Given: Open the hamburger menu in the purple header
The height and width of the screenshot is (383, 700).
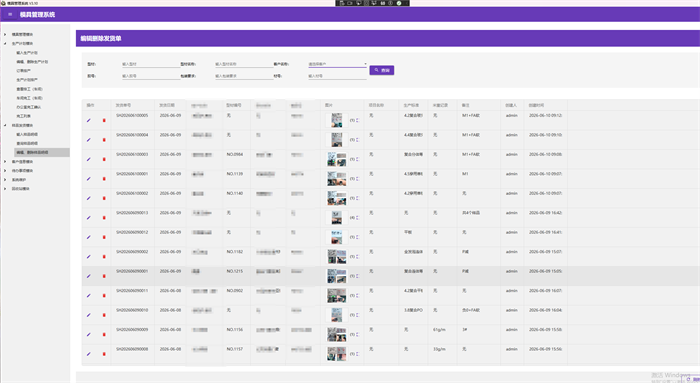Looking at the screenshot, I should 10,14.
